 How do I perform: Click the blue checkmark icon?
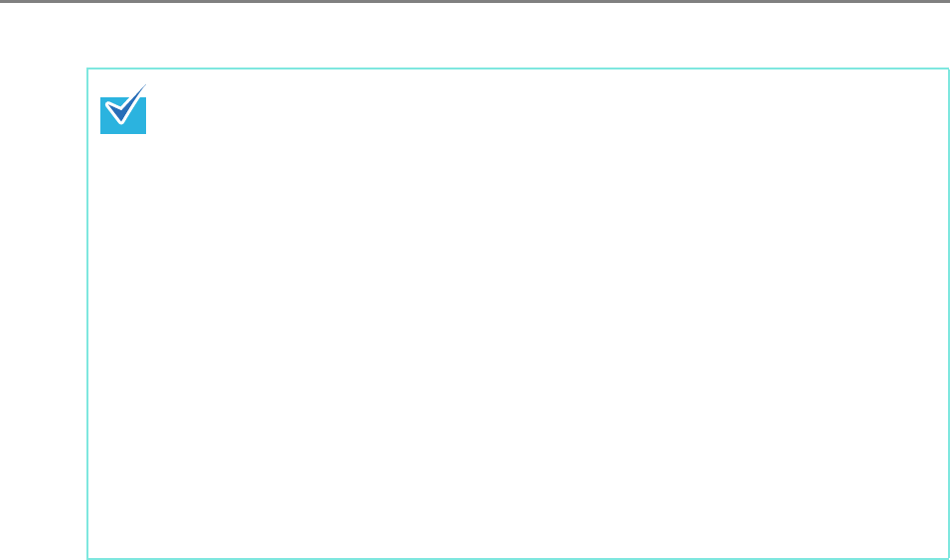point(123,109)
